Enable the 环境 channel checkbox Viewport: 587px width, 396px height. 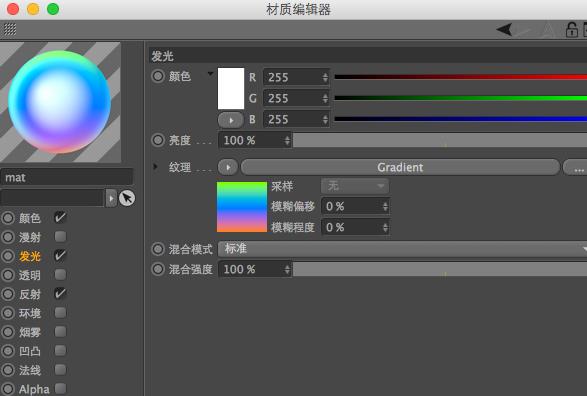pos(60,313)
